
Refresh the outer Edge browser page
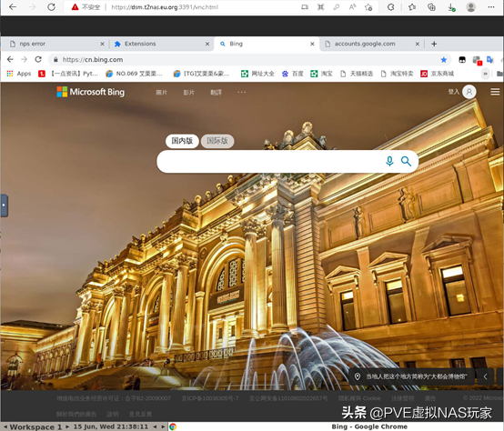click(x=51, y=6)
